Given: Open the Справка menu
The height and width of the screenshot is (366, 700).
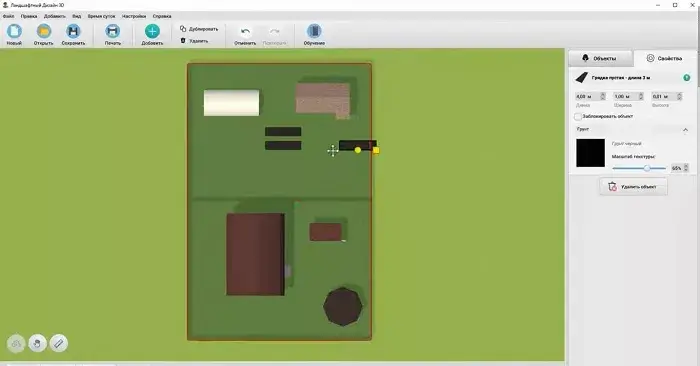Looking at the screenshot, I should pyautogui.click(x=162, y=16).
